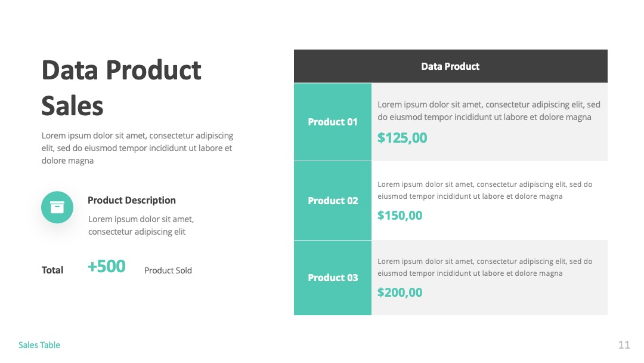Click the Product 03 lorem ipsum description
Image resolution: width=644 pixels, height=363 pixels.
coord(485,267)
